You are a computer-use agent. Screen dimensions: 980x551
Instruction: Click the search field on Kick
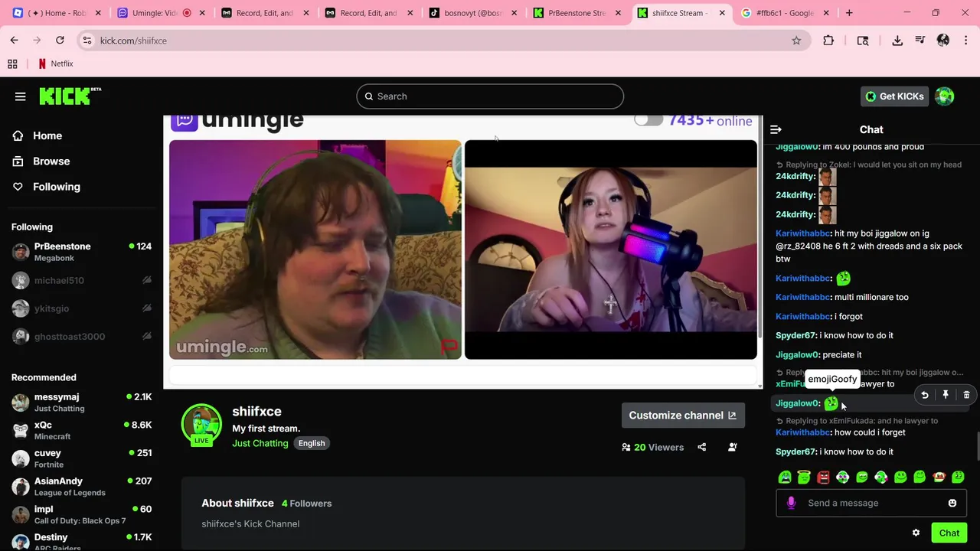click(490, 96)
